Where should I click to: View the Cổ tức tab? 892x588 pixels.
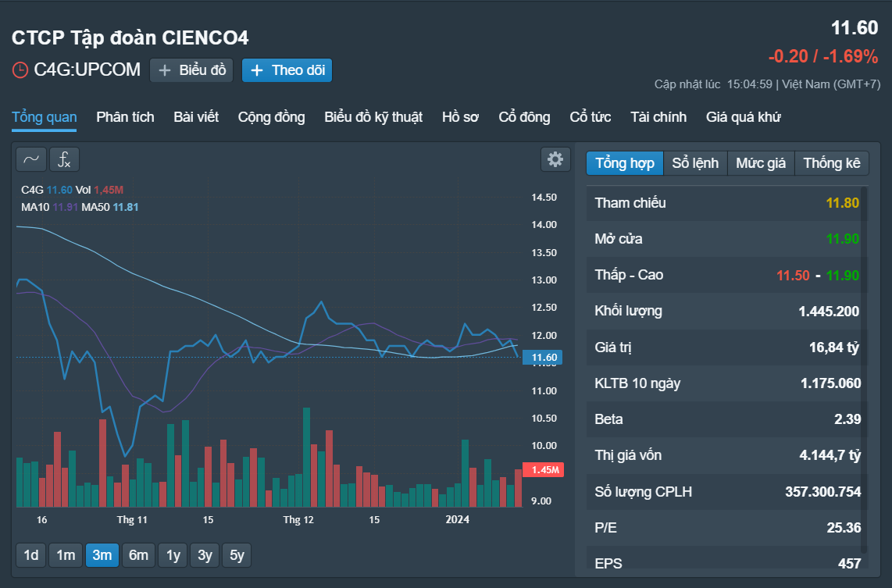tap(591, 117)
